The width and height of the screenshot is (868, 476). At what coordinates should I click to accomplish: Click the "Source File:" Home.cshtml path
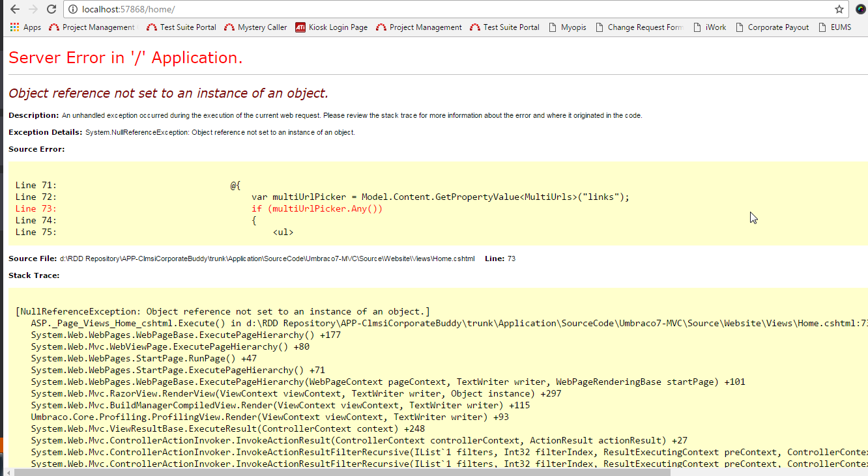267,259
